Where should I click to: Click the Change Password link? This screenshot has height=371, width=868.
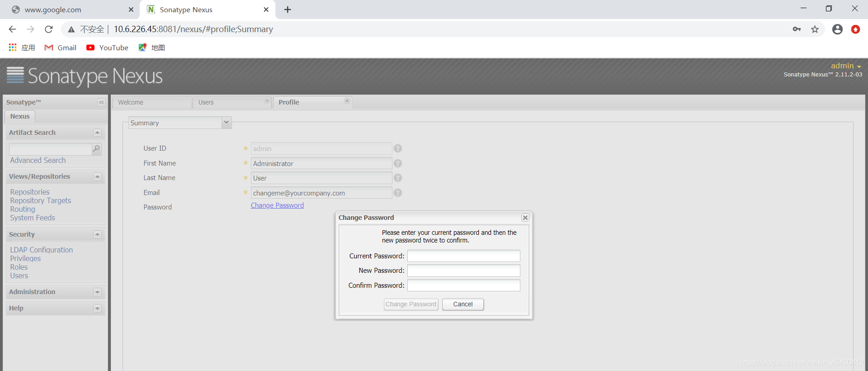277,205
